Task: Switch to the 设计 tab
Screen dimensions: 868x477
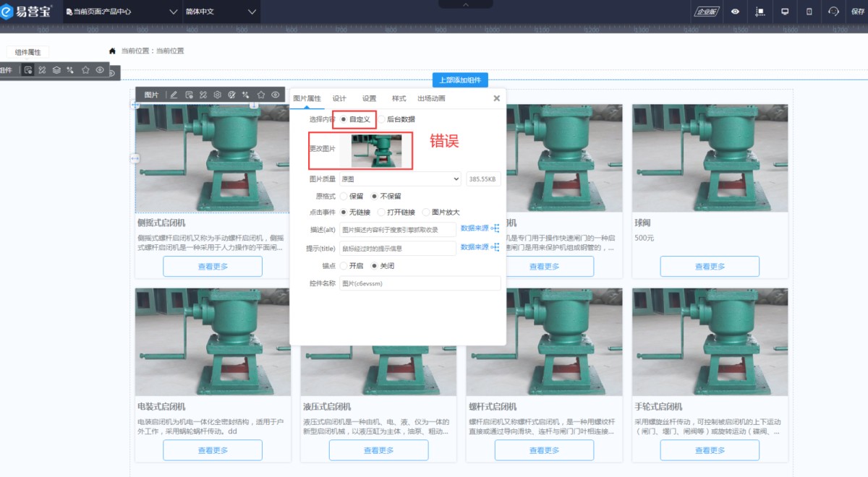Action: coord(339,98)
